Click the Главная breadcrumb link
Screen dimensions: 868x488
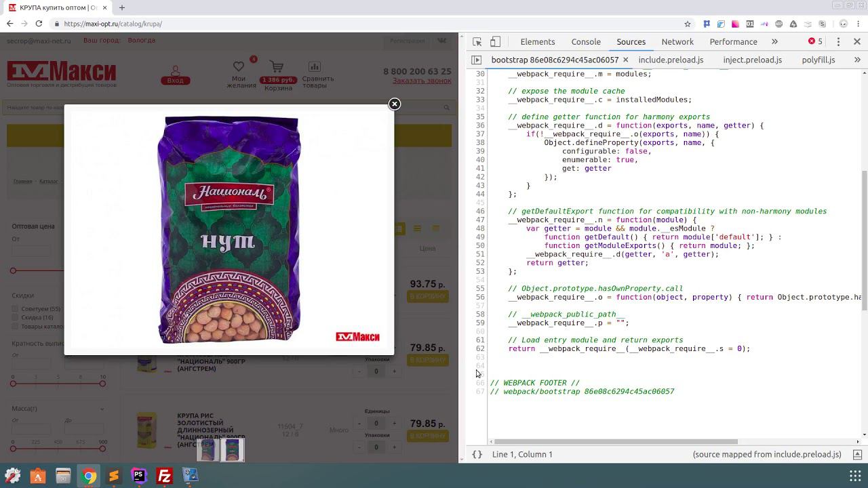click(22, 182)
